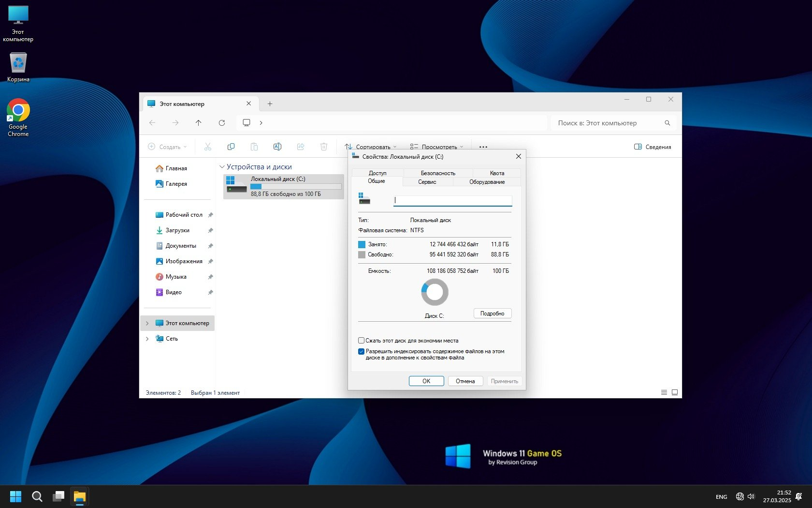Viewport: 812px width, 508px height.
Task: Click the disk name input field
Action: click(x=452, y=200)
